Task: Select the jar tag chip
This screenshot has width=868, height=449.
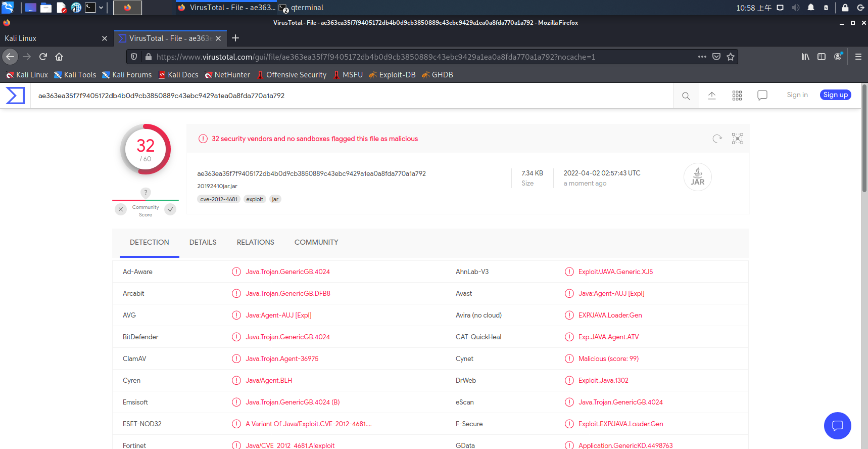Action: click(275, 199)
